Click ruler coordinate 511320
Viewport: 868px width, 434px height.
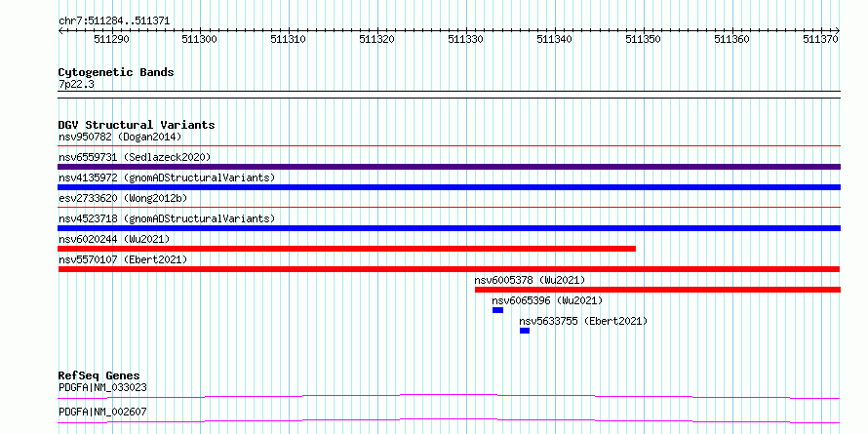point(377,39)
